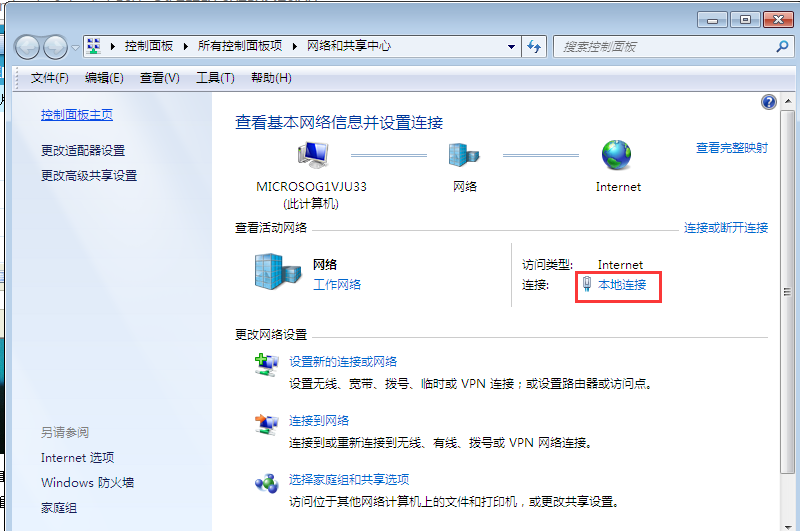Click the refresh button beside address bar

click(534, 47)
